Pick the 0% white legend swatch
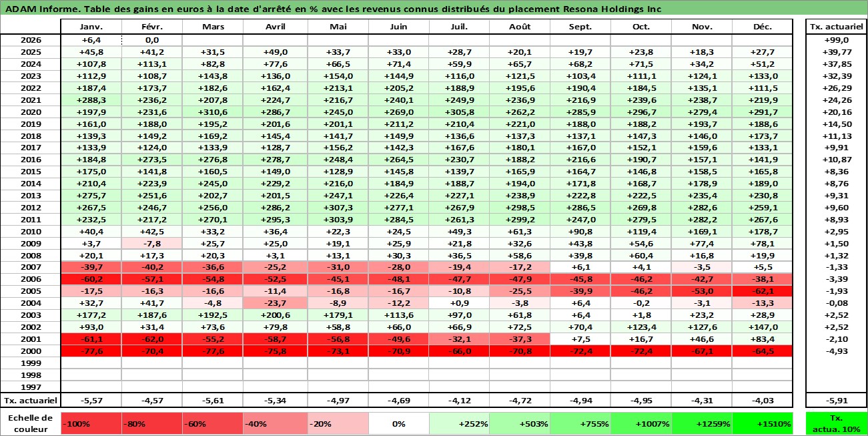Viewport: 868px width, 436px height. pyautogui.click(x=398, y=423)
